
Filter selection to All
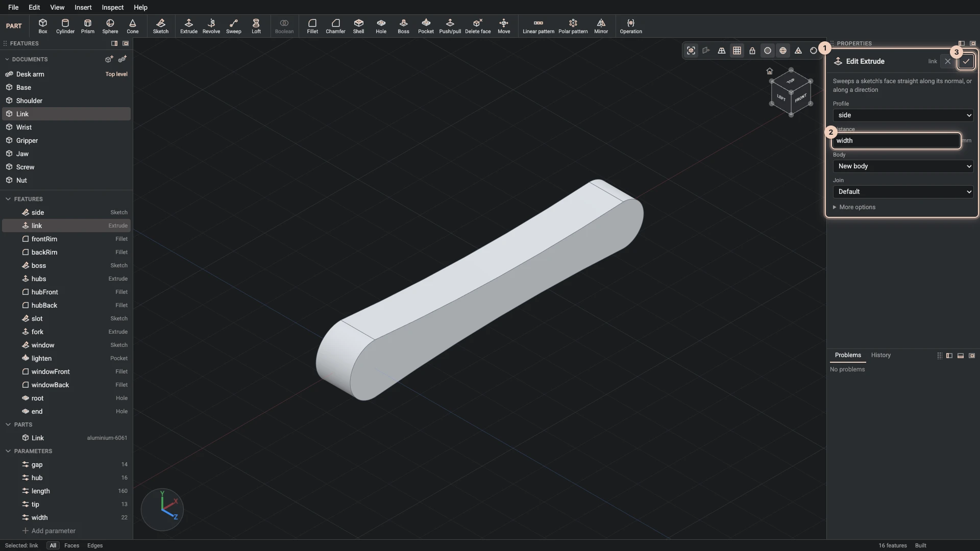53,545
